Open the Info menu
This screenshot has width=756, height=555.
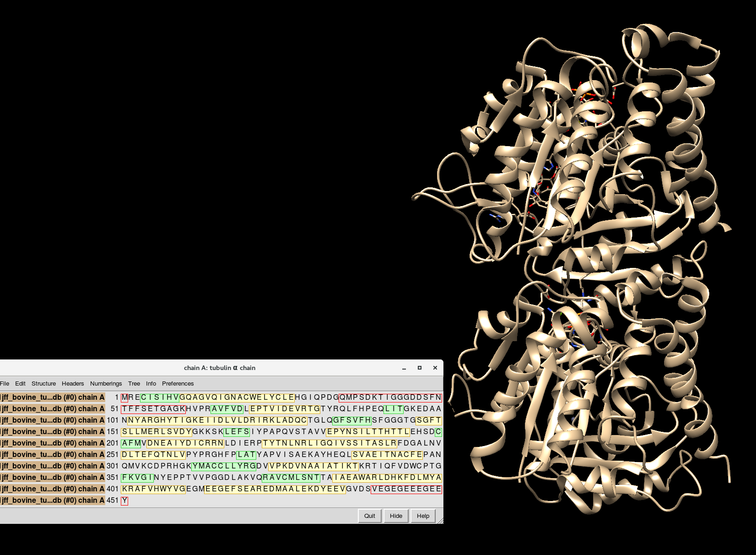pos(151,384)
